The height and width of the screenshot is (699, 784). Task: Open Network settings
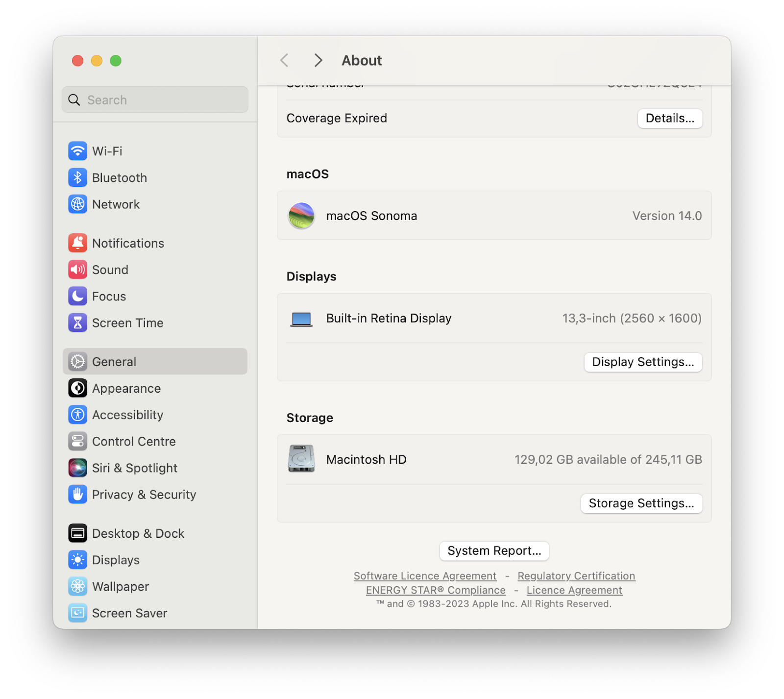(x=77, y=204)
